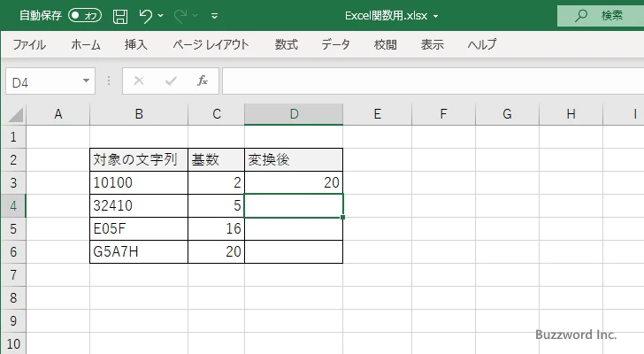Click the 検索 search box

pyautogui.click(x=601, y=16)
